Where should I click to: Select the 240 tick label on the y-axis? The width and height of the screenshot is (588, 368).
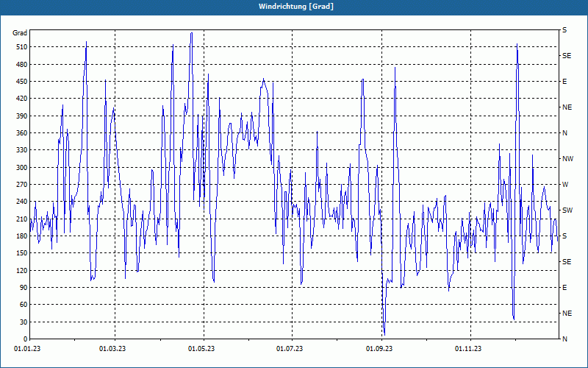[22, 202]
